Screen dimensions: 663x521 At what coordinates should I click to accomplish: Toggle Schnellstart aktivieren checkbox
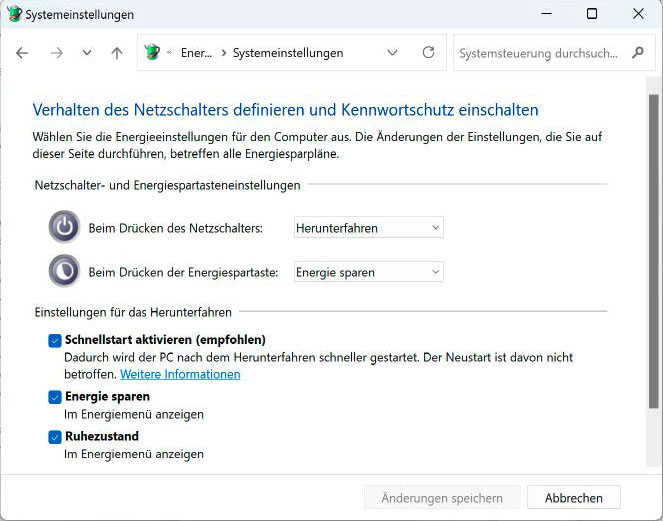(55, 340)
